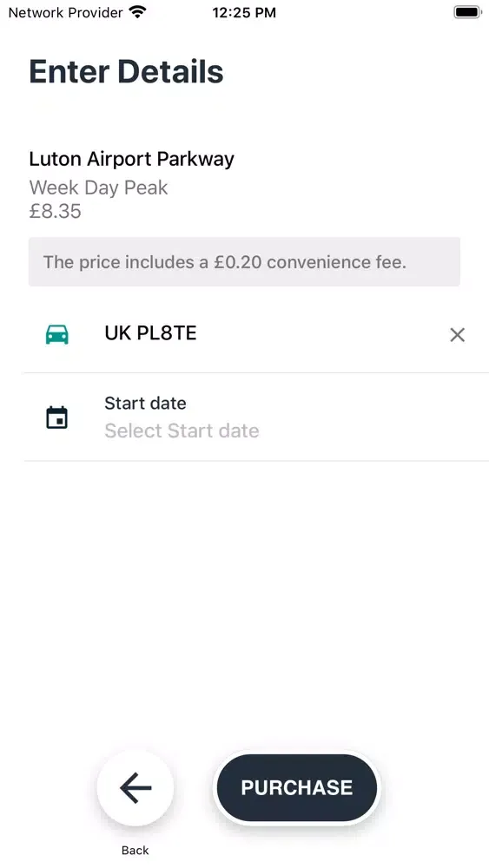Tap the 12:25 PM clock

244,12
